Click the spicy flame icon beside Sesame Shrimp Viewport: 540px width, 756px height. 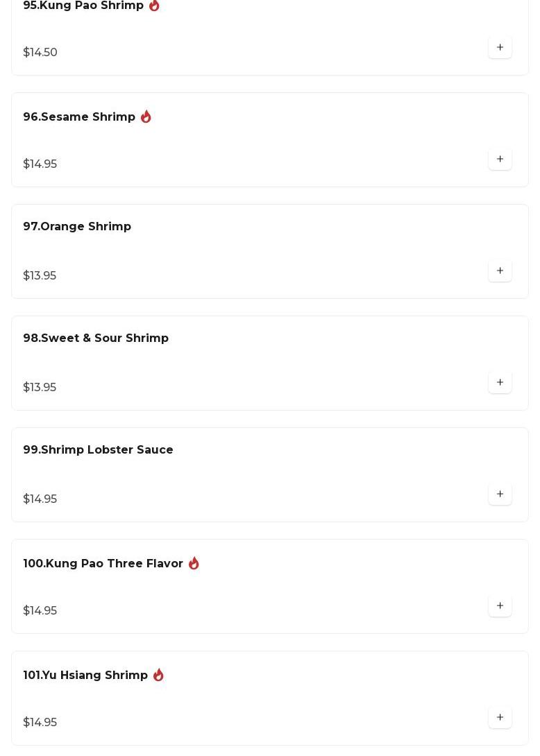tap(146, 117)
